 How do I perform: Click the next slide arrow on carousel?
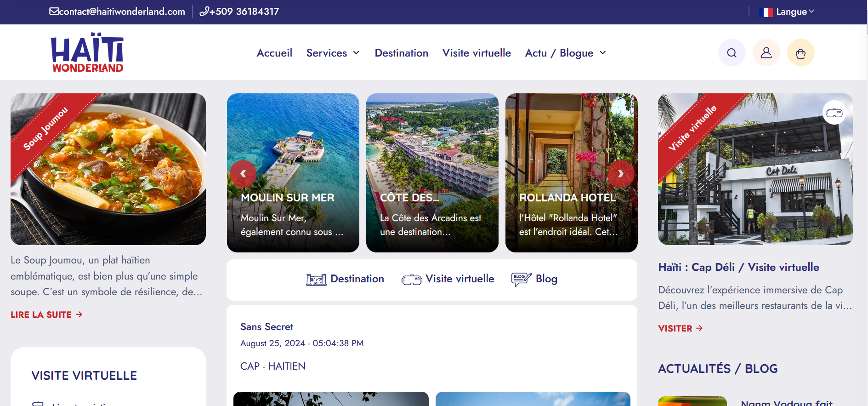[621, 174]
